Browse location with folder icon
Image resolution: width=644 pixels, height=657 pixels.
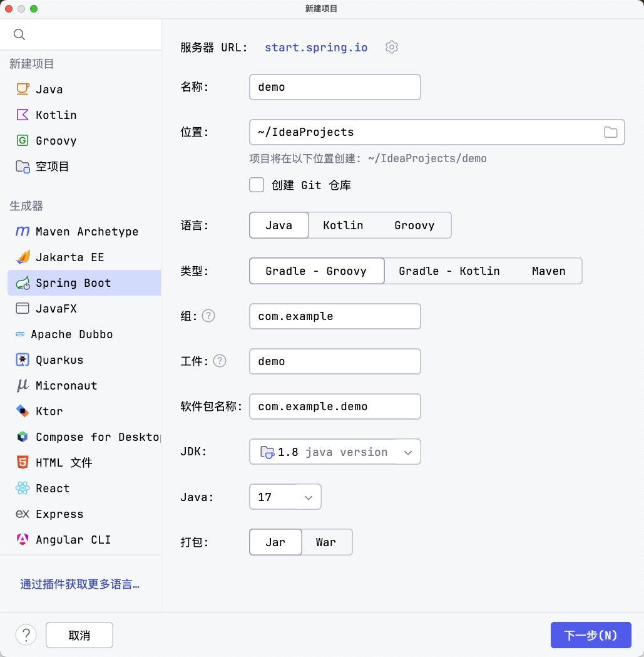click(x=610, y=132)
